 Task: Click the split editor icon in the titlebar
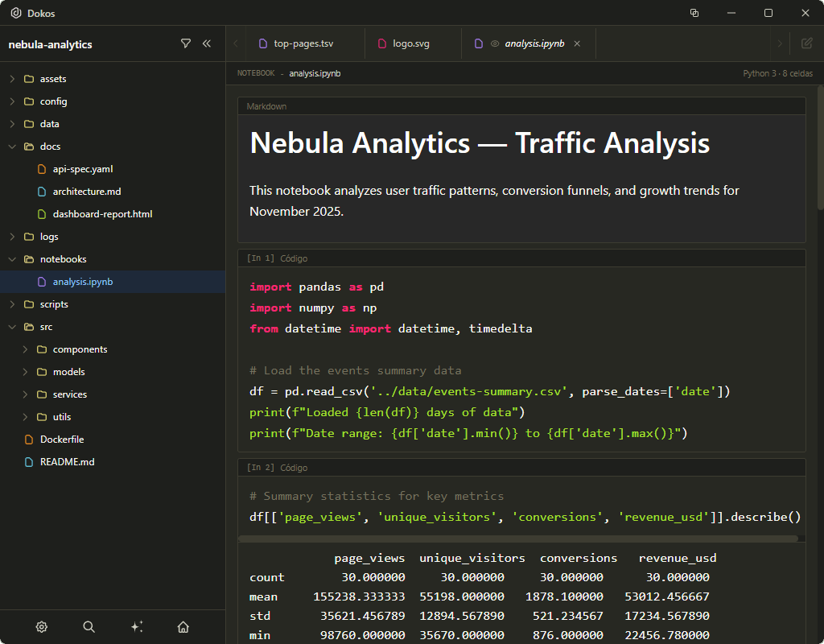pos(694,13)
